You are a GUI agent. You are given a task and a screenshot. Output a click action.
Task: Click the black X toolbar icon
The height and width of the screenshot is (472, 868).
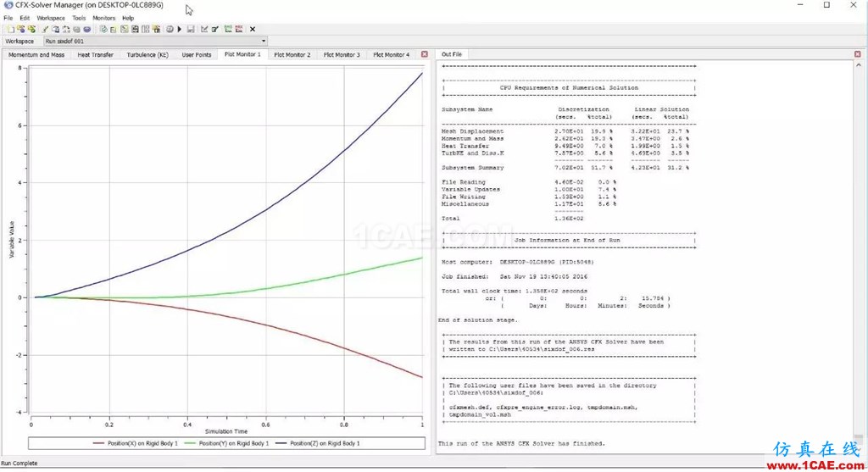[253, 29]
